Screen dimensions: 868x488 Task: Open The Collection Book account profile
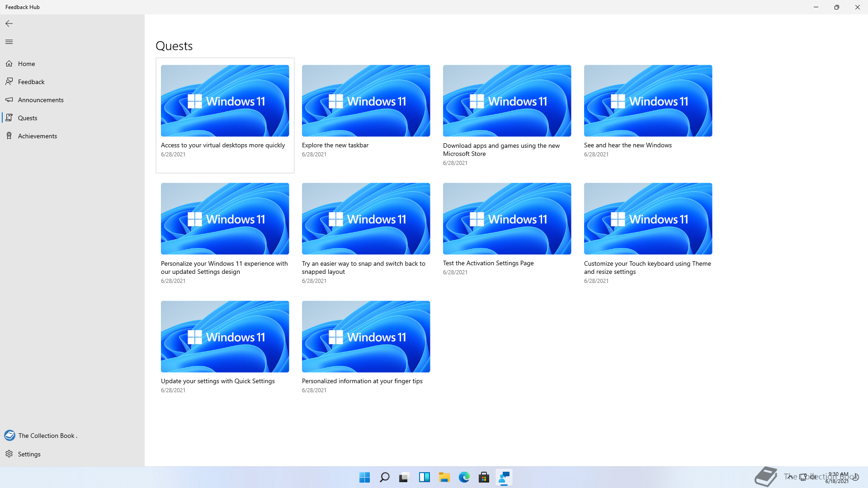tap(72, 436)
